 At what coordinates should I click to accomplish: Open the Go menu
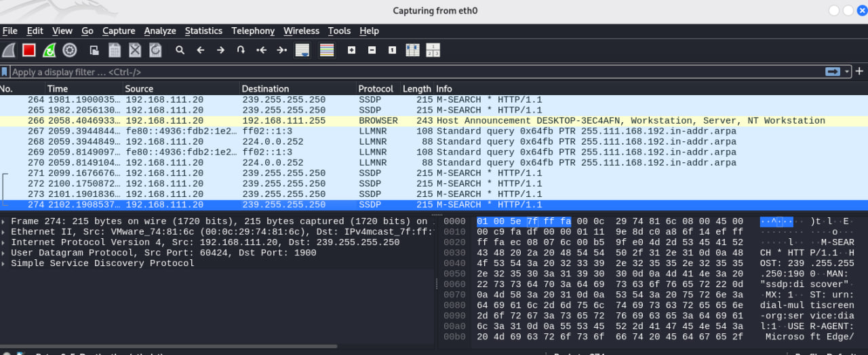(87, 31)
